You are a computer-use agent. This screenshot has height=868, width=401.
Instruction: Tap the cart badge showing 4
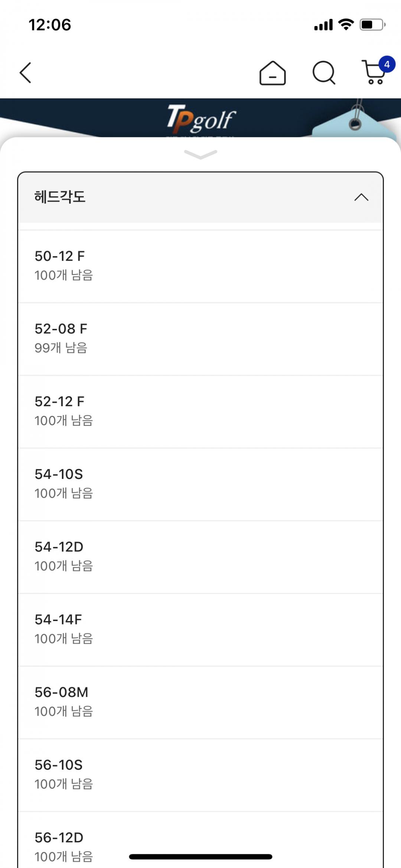(387, 65)
